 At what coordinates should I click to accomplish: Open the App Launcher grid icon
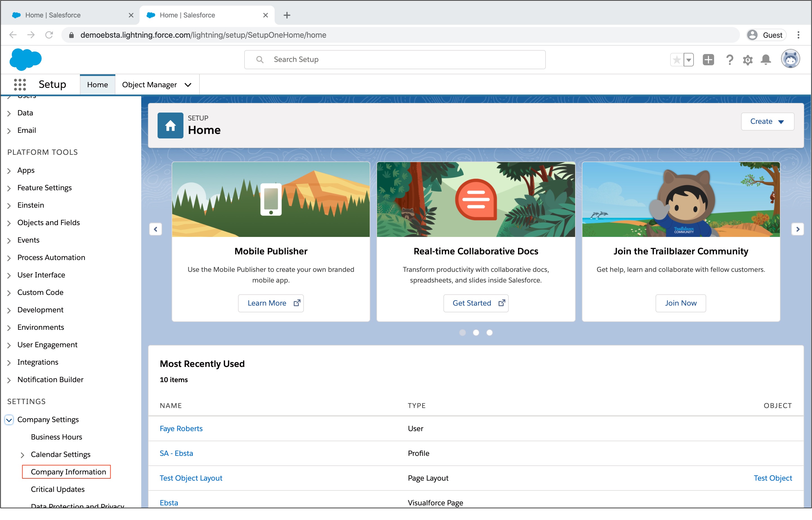pyautogui.click(x=20, y=84)
